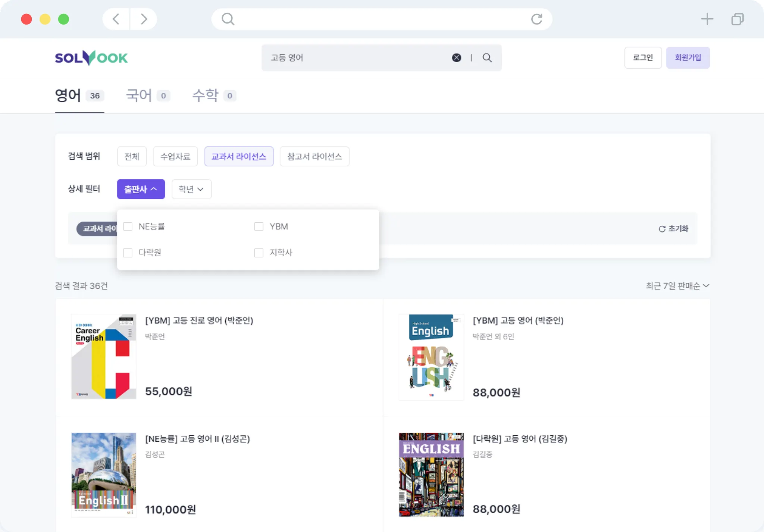Open a new tab with plus icon
The width and height of the screenshot is (764, 532).
tap(707, 19)
